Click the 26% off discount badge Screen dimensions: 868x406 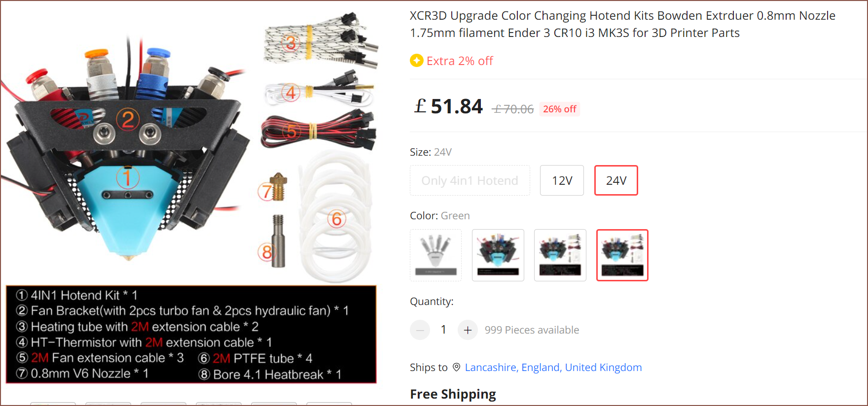coord(560,109)
